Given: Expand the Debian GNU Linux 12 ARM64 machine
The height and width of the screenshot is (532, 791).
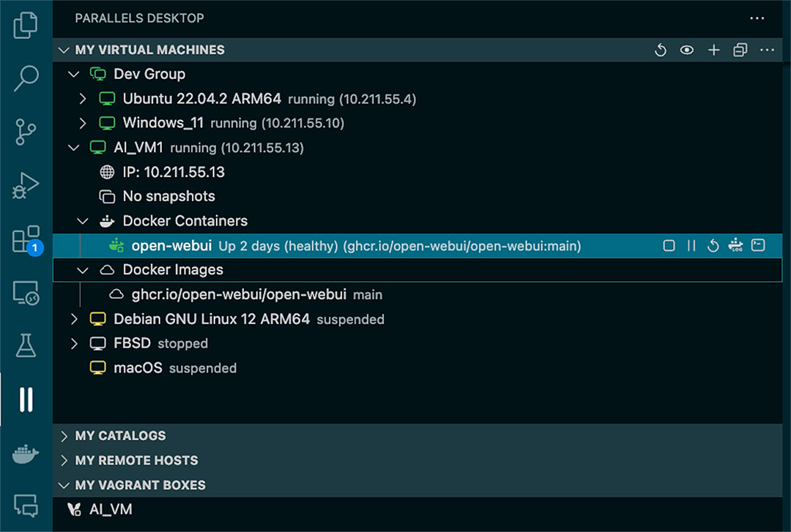Looking at the screenshot, I should 74,319.
